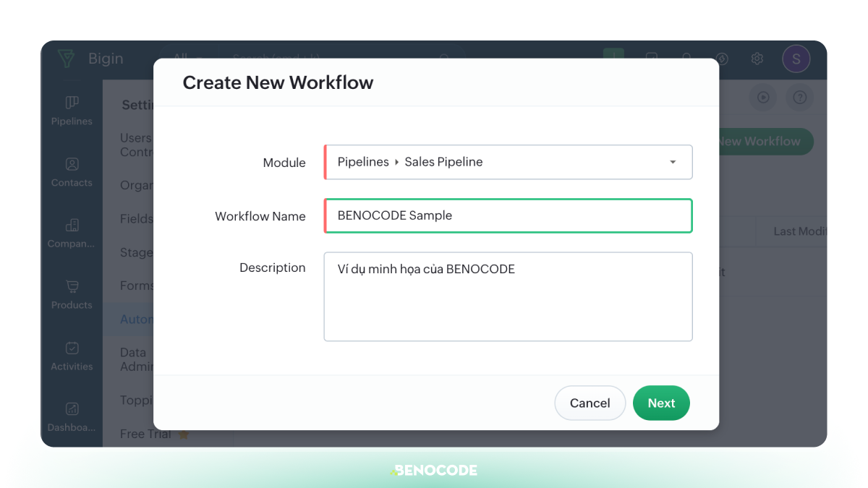Screen dimensions: 868x488
Task: Select Users & Controls in Settings menu
Action: (136, 145)
